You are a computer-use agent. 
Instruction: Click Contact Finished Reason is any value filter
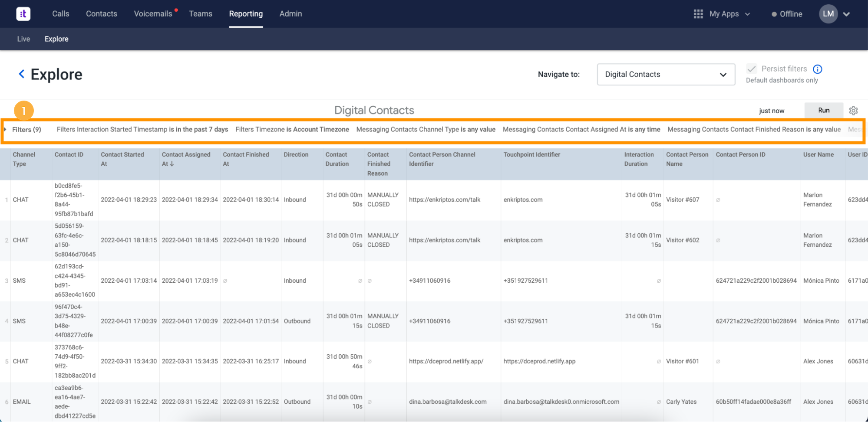click(x=754, y=129)
